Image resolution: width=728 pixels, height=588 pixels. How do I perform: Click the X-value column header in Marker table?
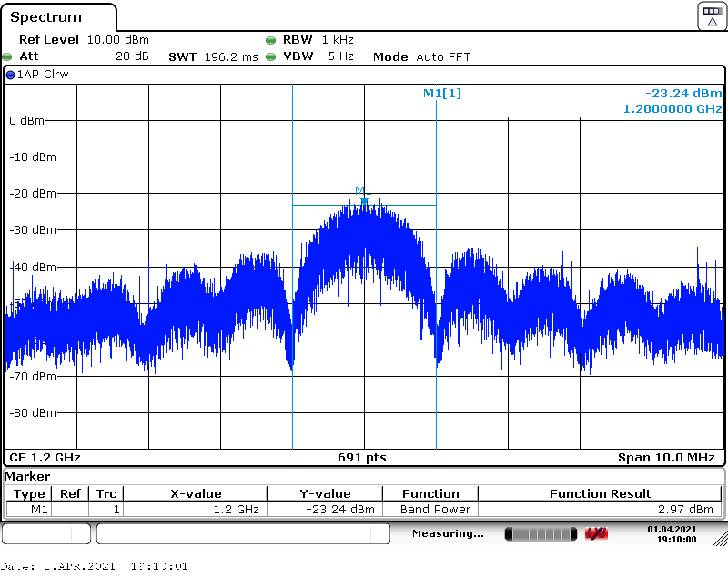196,494
